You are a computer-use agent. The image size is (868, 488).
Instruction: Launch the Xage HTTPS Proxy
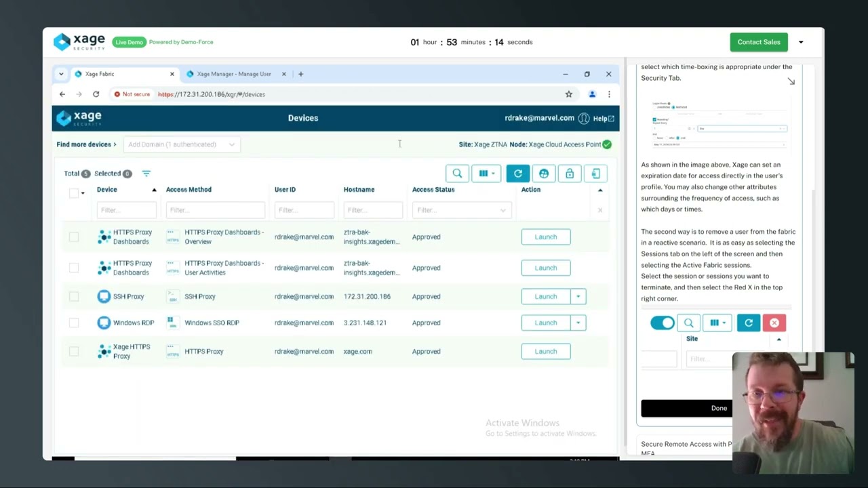(x=546, y=351)
